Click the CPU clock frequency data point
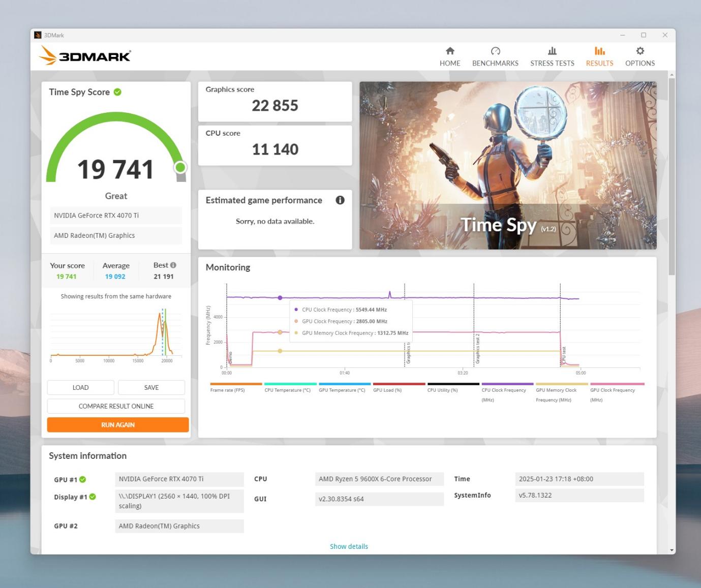 click(280, 298)
